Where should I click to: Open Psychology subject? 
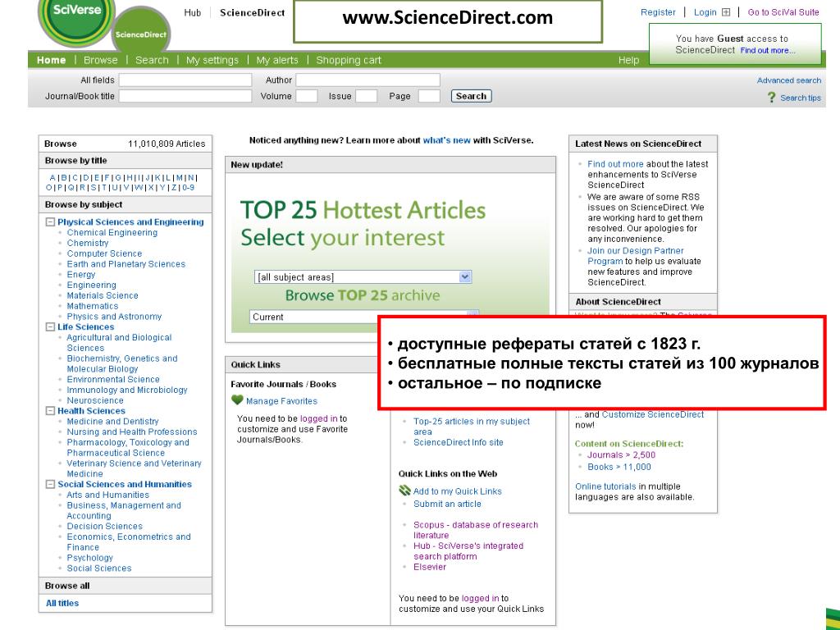(x=89, y=558)
